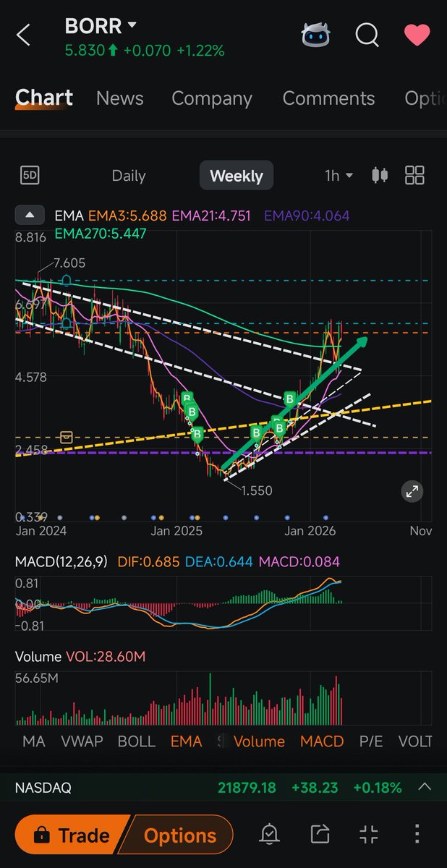Tap the share icon
The height and width of the screenshot is (868, 447).
(319, 835)
